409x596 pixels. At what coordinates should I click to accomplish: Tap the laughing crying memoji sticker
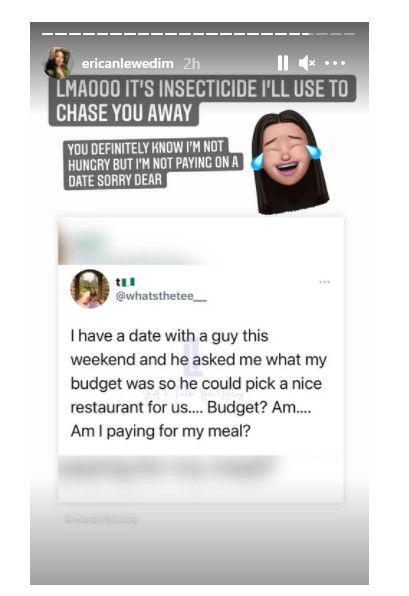click(289, 163)
